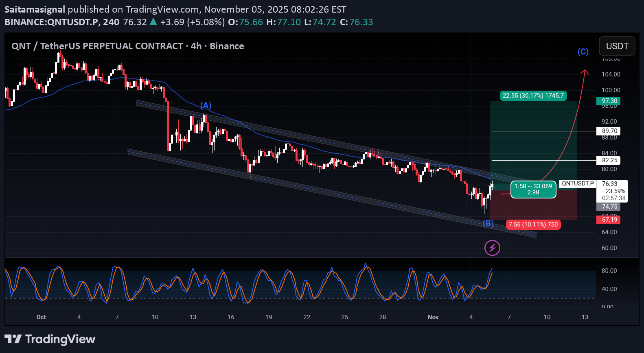Open the USDT currency selector
The height and width of the screenshot is (353, 644).
click(617, 46)
